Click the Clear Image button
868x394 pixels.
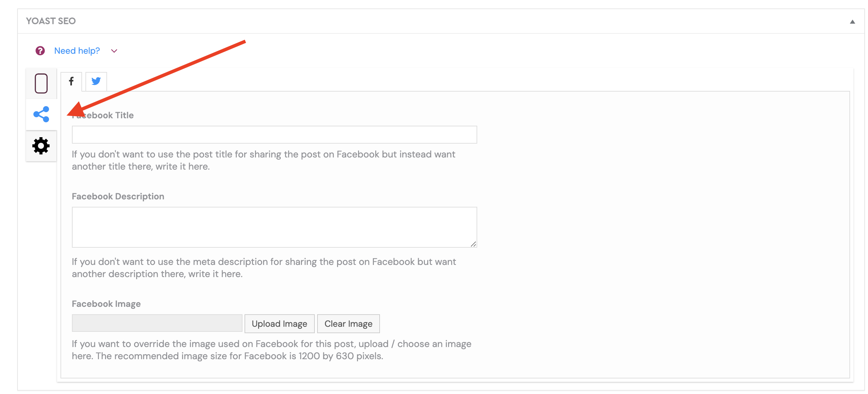pyautogui.click(x=349, y=324)
